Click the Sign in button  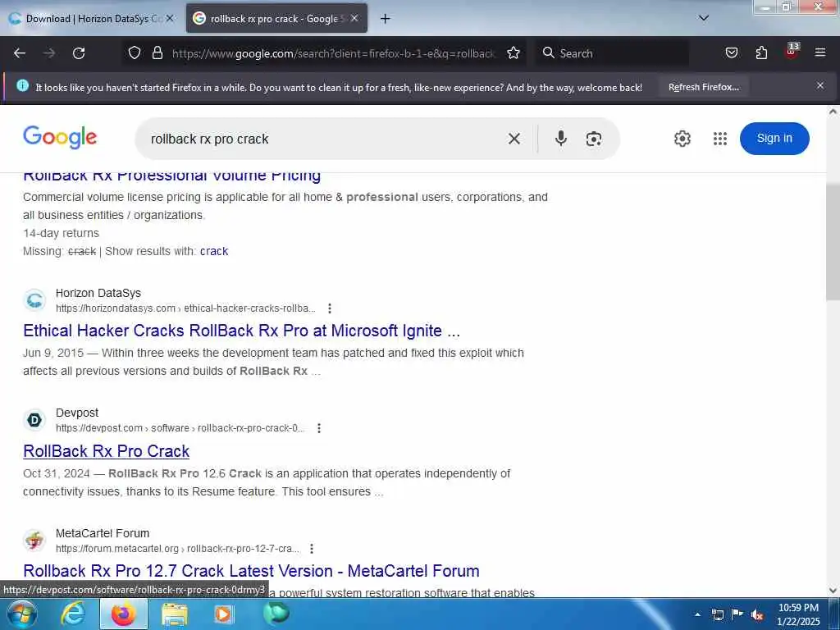click(x=774, y=138)
